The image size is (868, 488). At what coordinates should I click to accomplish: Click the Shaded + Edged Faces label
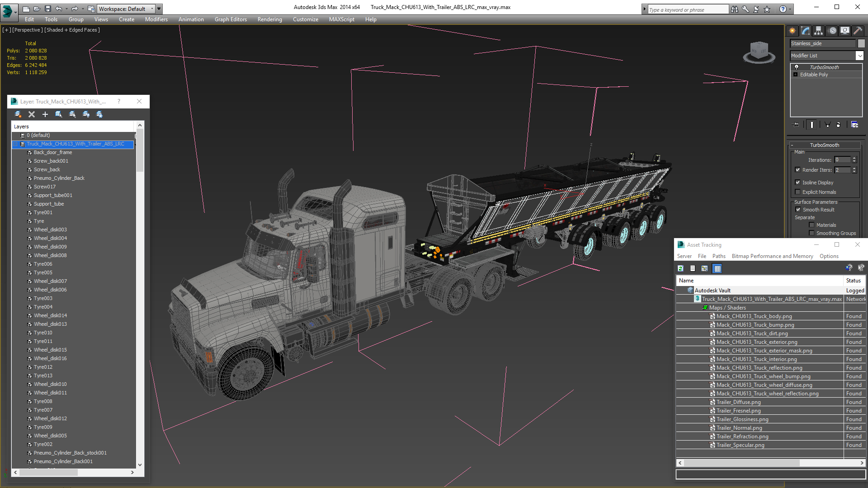(x=72, y=30)
